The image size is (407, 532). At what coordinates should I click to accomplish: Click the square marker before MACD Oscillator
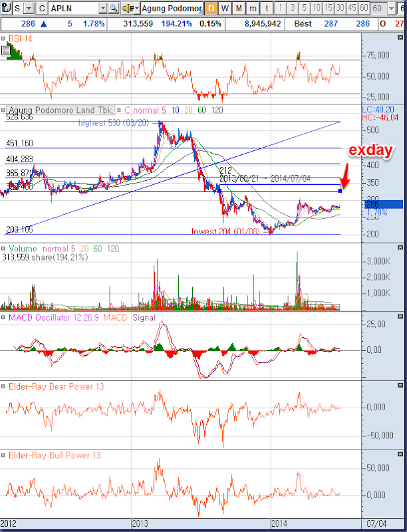click(3, 318)
